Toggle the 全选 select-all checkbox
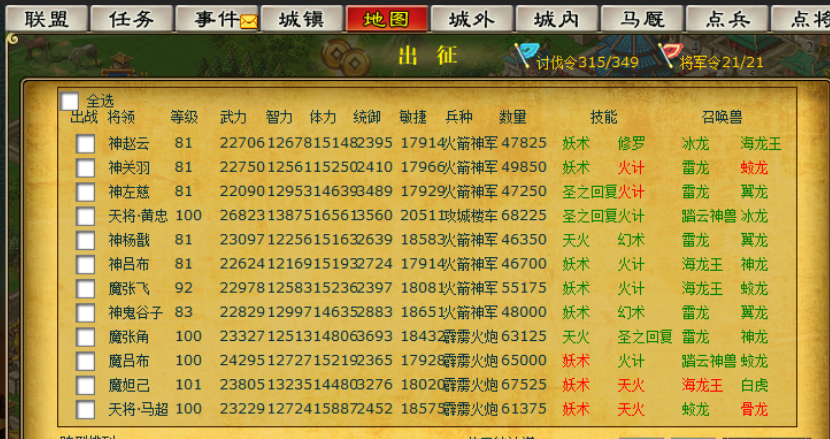This screenshot has height=439, width=830. tap(69, 101)
